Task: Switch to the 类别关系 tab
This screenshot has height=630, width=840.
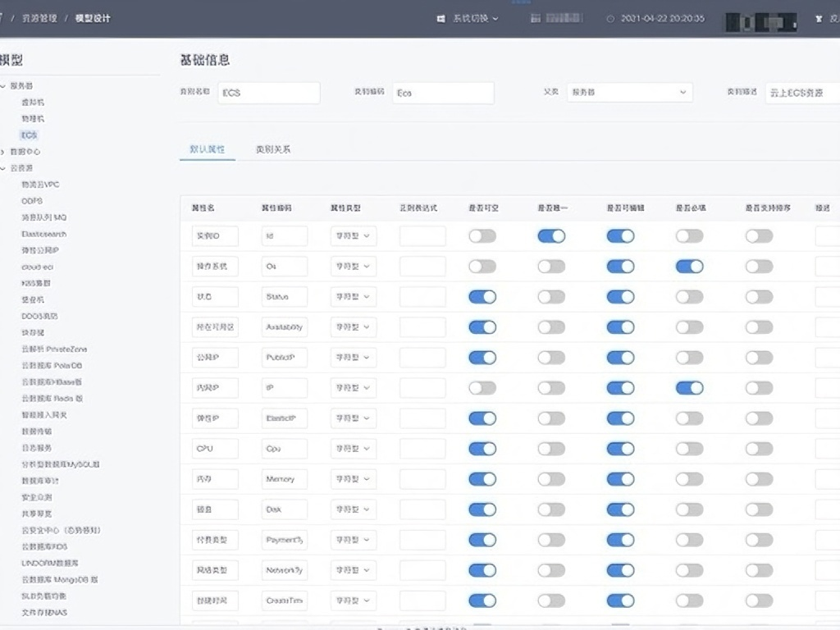Action: pyautogui.click(x=273, y=149)
